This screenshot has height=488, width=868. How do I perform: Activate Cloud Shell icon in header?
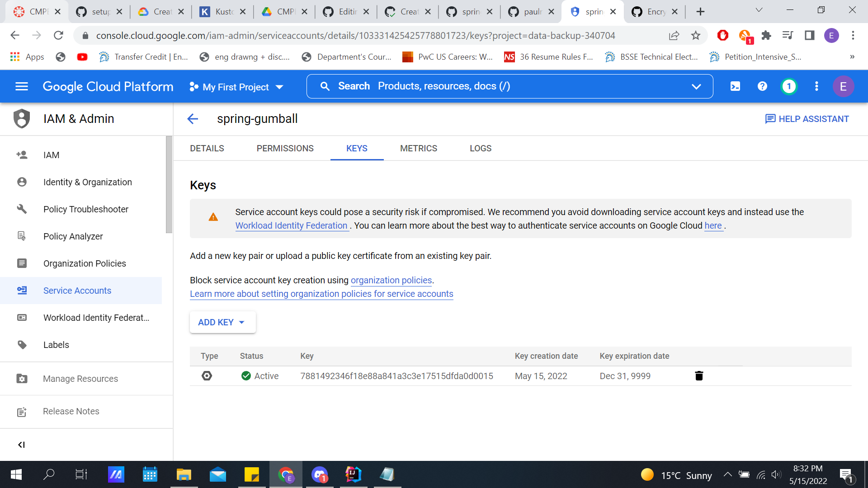click(735, 86)
